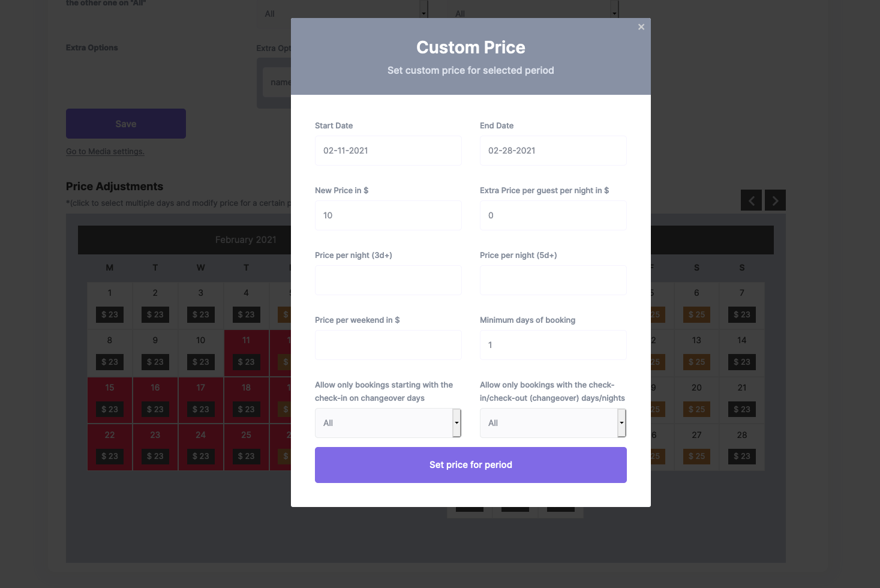Go to previous calendar month arrow
Image resolution: width=880 pixels, height=588 pixels.
click(751, 200)
